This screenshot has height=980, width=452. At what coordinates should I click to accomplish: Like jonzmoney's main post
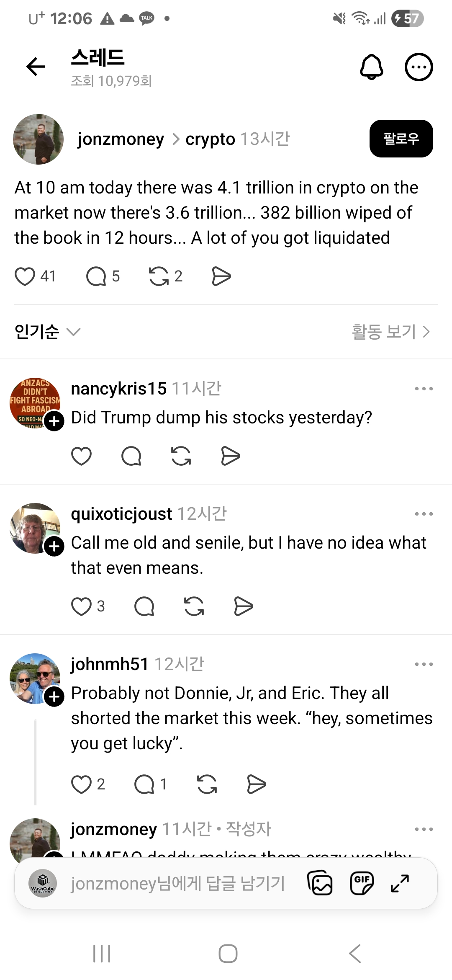(25, 276)
